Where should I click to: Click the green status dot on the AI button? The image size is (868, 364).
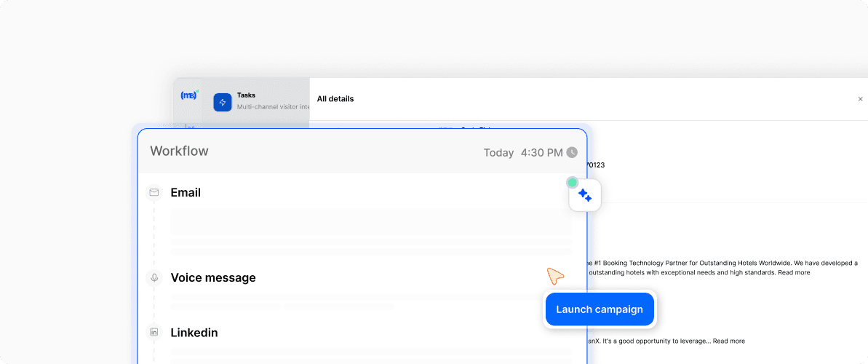click(x=573, y=183)
